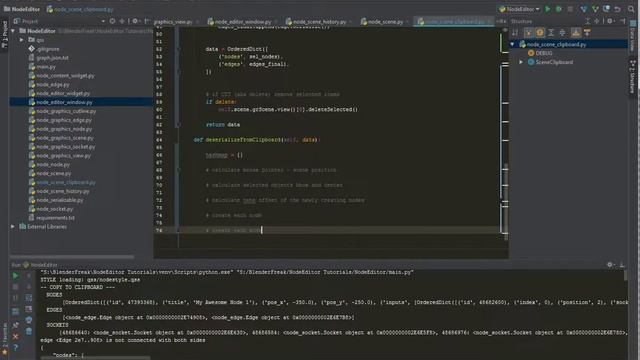Click the question mark help icon in Run panel
This screenshot has height=360, width=640.
click(x=16, y=347)
